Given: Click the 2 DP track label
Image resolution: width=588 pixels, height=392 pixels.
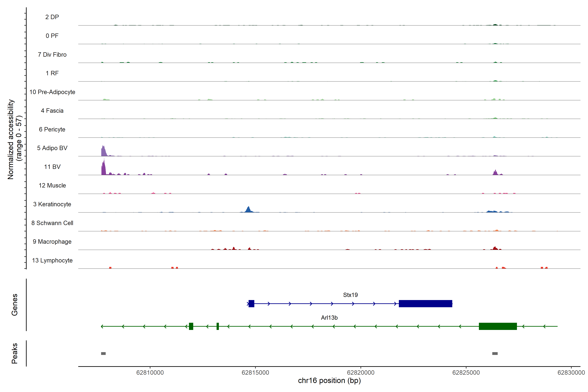Looking at the screenshot, I should click(x=52, y=17).
